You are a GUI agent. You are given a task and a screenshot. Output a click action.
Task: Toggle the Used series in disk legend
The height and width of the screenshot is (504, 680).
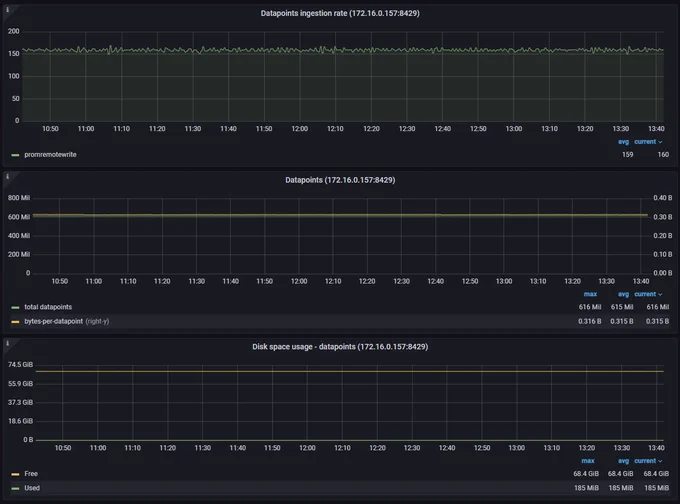(x=32, y=488)
